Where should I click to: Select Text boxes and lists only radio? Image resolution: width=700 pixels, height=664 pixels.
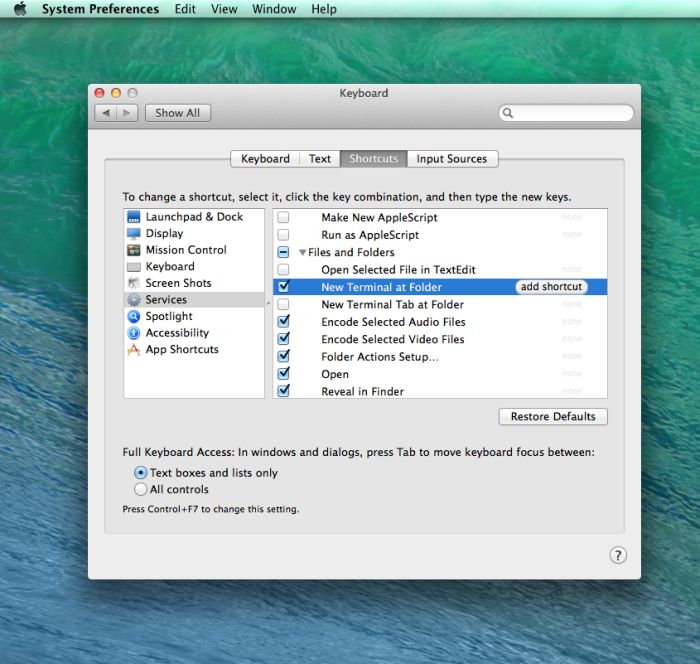point(140,472)
